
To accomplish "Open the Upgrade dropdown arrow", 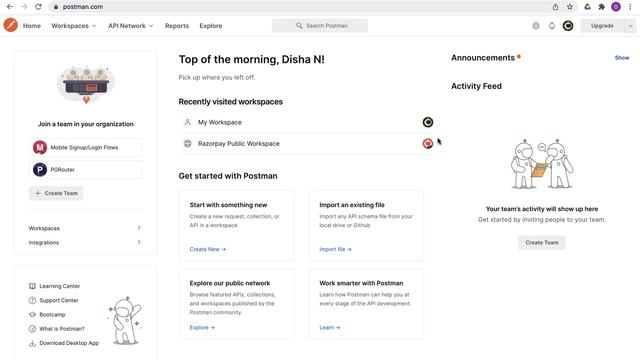I will (630, 26).
